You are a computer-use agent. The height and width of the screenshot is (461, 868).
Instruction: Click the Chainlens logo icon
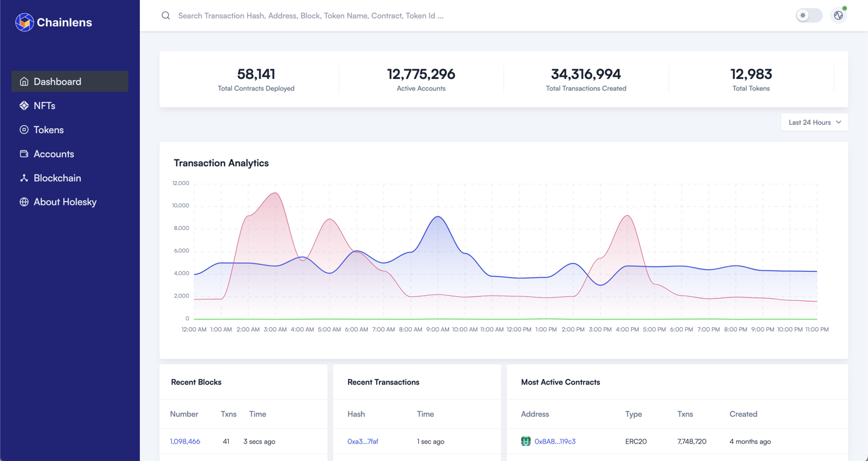[24, 22]
